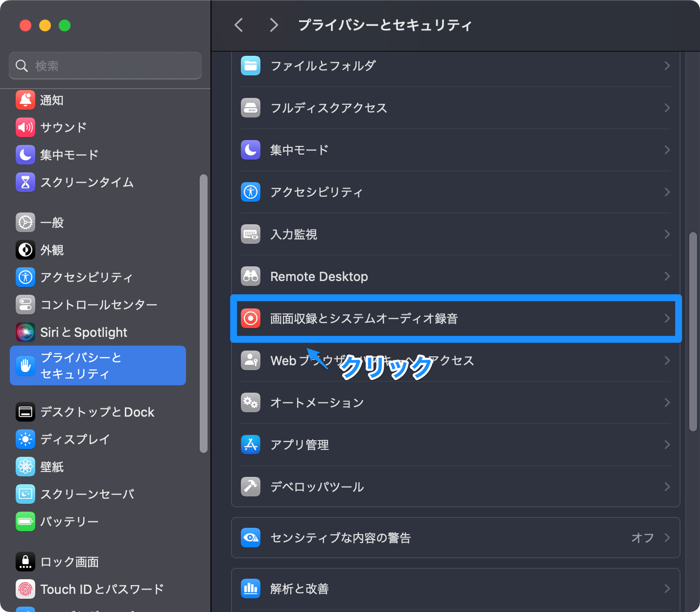Open the 解析と改善 row
The height and width of the screenshot is (612, 700).
click(x=456, y=588)
